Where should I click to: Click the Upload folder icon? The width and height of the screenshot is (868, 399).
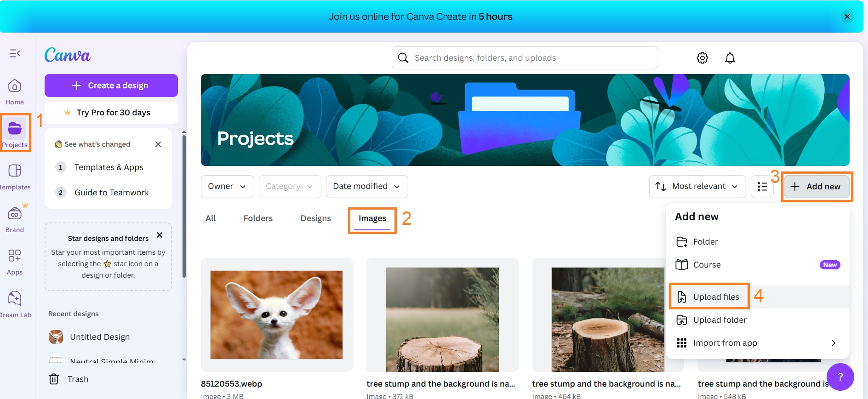coord(682,320)
